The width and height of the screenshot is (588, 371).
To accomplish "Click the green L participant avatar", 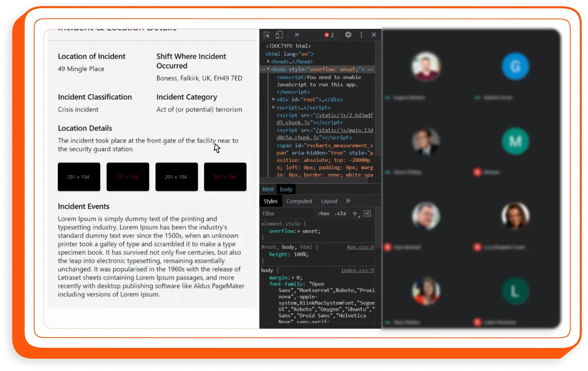I will (515, 291).
